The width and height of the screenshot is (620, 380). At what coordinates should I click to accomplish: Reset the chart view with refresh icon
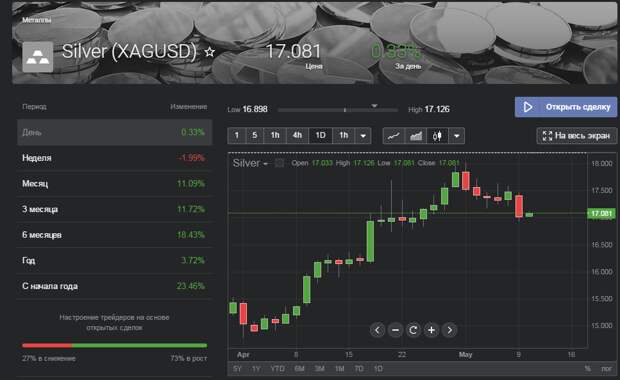point(413,330)
